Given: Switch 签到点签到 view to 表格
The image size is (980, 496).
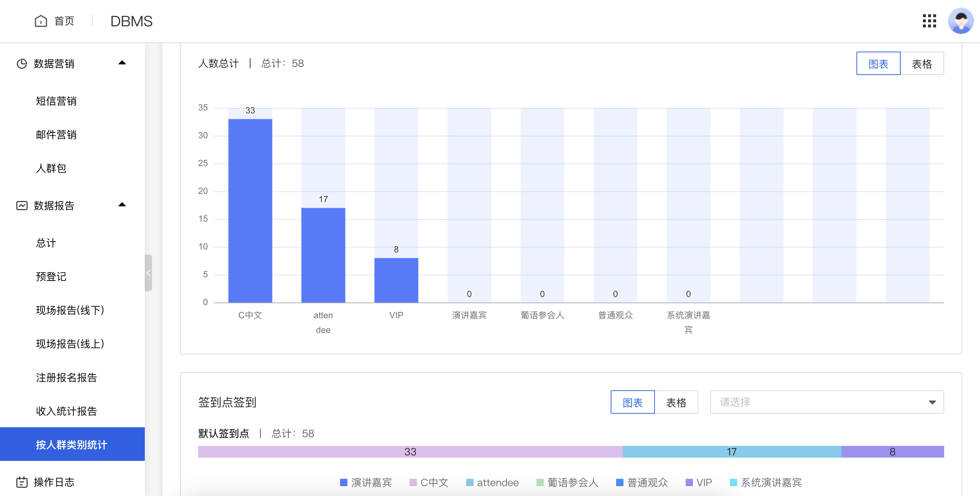Looking at the screenshot, I should [677, 402].
